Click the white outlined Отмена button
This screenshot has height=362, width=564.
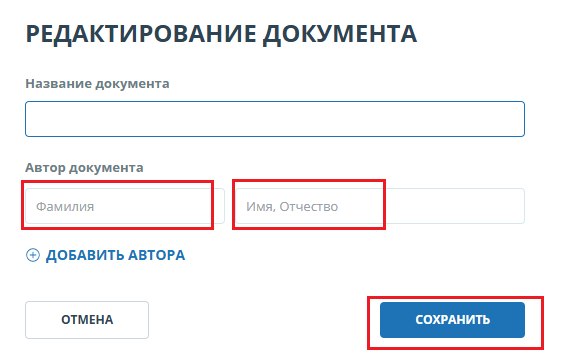point(87,320)
